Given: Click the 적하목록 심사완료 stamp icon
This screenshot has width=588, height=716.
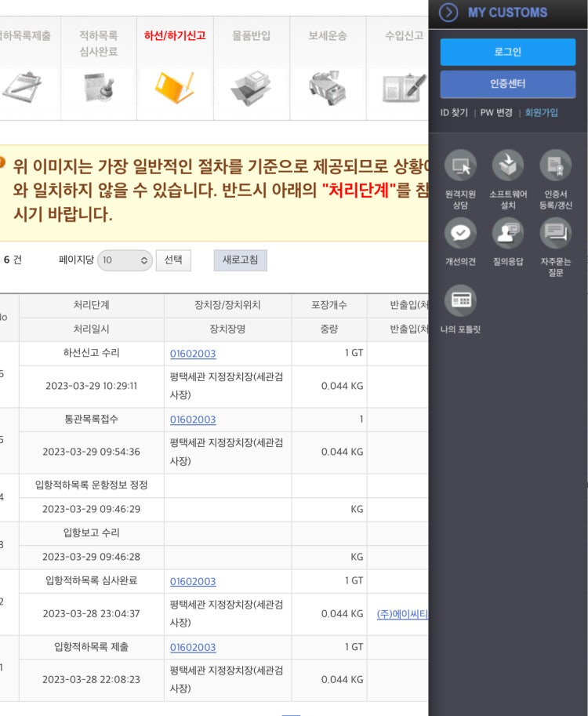Looking at the screenshot, I should click(x=99, y=87).
